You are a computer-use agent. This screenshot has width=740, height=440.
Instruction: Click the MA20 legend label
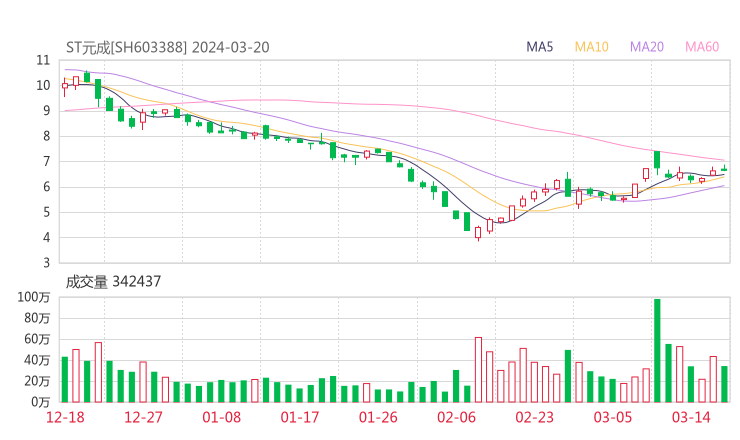(647, 47)
